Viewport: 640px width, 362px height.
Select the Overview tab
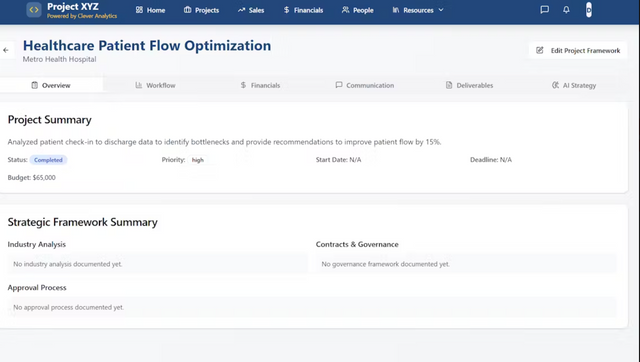(x=51, y=85)
